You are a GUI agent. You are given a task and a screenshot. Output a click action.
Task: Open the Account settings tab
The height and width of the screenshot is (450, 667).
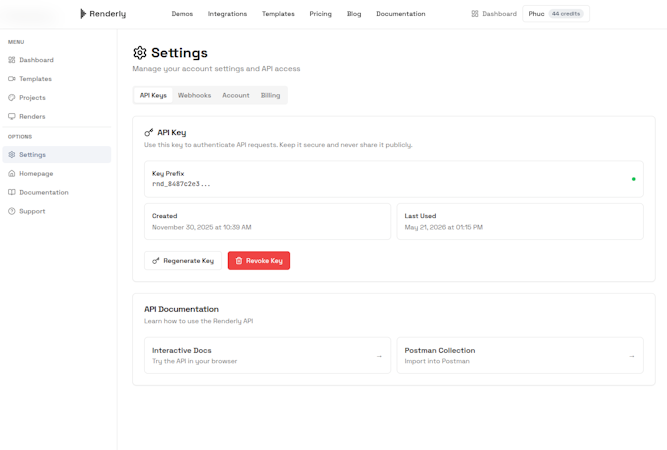pyautogui.click(x=236, y=95)
